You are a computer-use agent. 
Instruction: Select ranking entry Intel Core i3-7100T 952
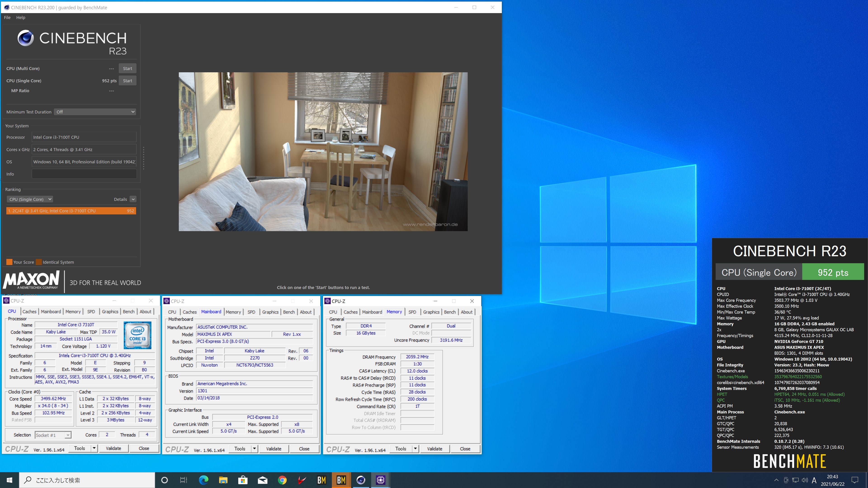(x=71, y=211)
